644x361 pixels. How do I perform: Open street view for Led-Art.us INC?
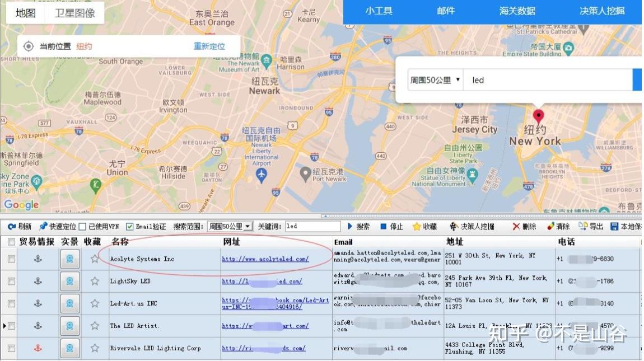pos(70,303)
